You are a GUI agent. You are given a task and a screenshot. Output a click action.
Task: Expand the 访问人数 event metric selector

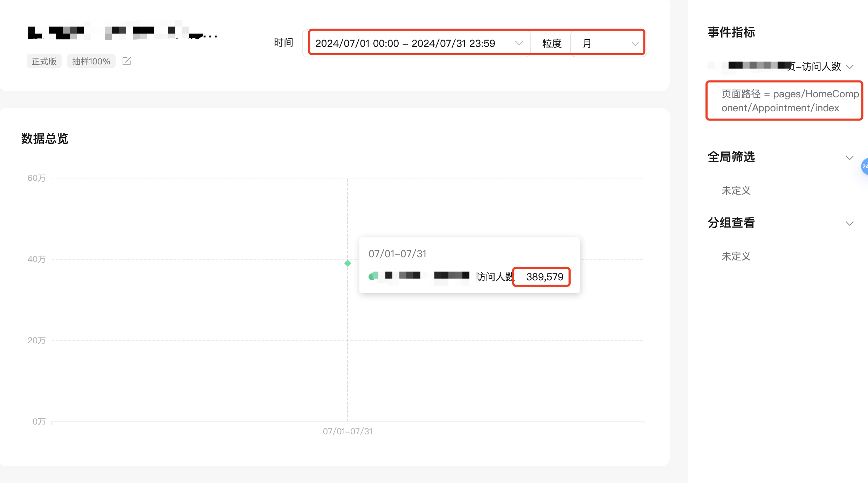pos(849,66)
